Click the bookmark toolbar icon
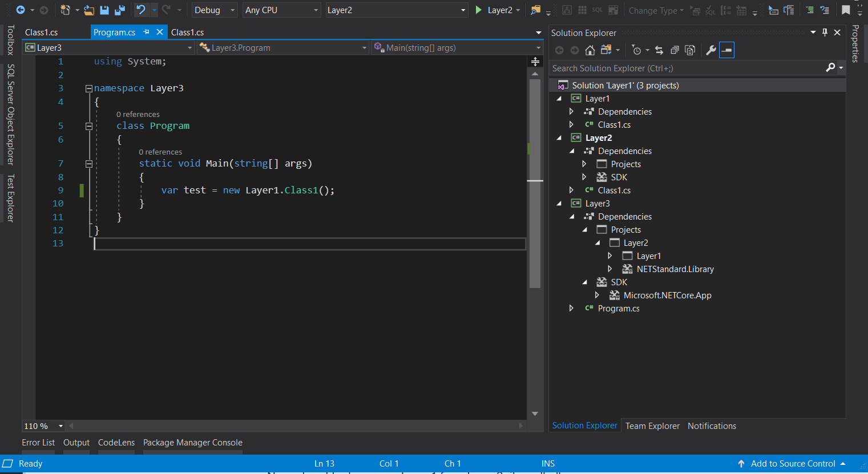The width and height of the screenshot is (868, 474). click(x=846, y=10)
